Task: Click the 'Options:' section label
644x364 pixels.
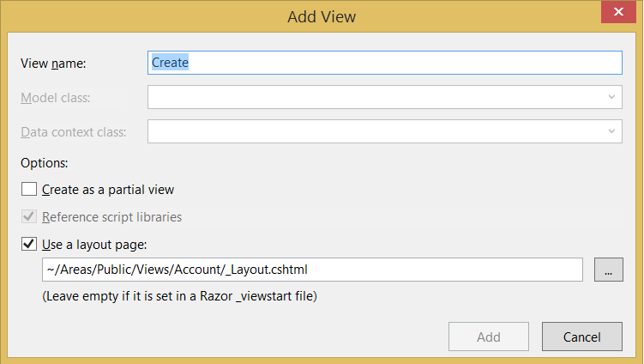Action: (45, 162)
